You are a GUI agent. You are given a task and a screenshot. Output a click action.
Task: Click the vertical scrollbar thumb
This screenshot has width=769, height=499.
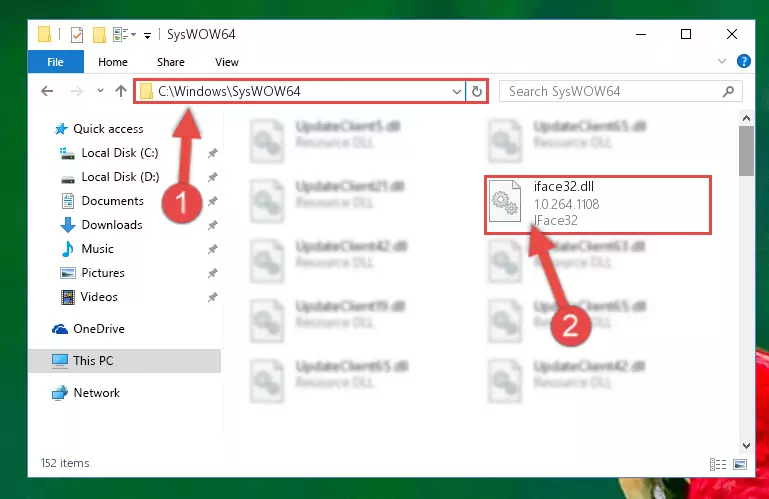pyautogui.click(x=746, y=151)
